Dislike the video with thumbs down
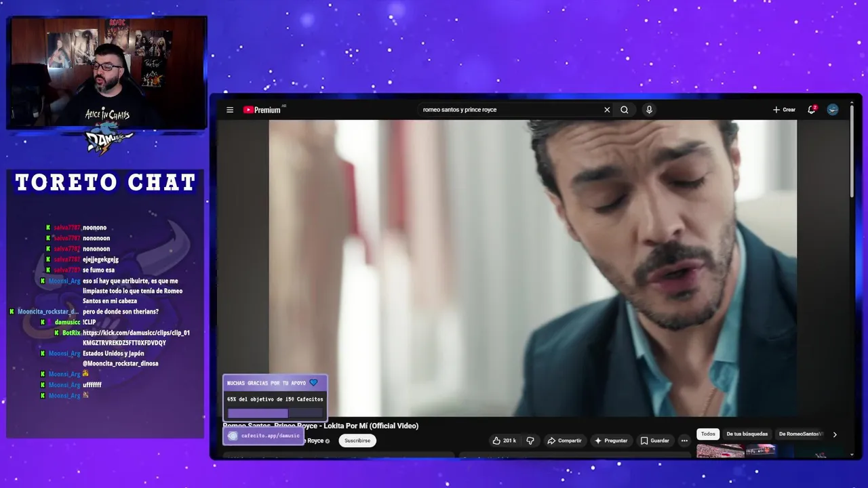 530,441
